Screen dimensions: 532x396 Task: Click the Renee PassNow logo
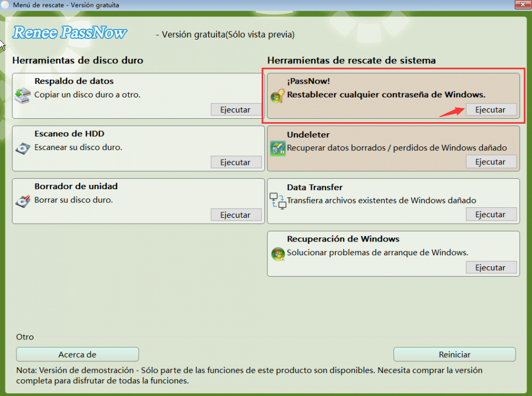pyautogui.click(x=70, y=32)
